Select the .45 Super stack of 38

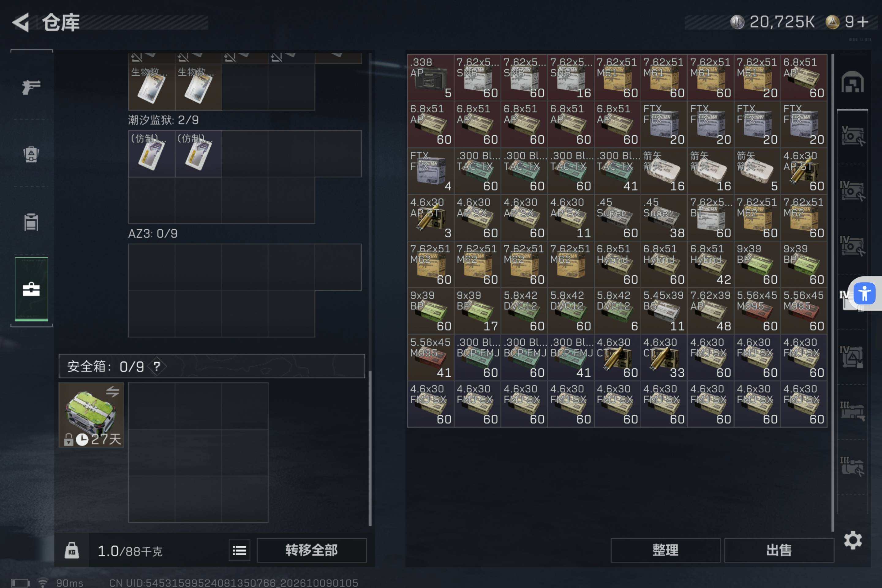[664, 217]
